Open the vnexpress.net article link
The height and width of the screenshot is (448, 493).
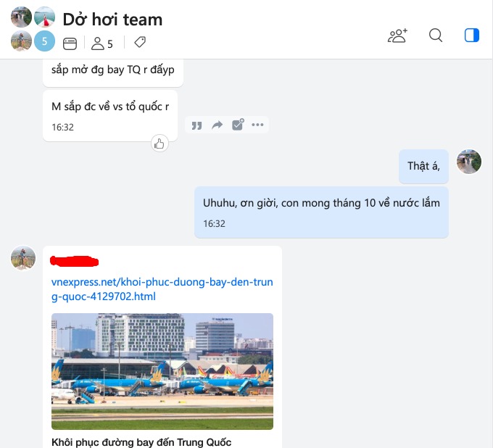[162, 289]
